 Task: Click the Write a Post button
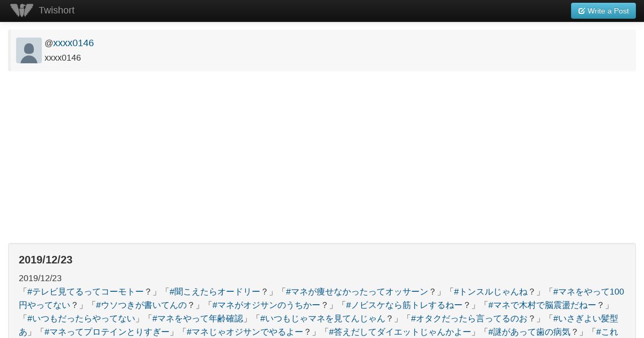(603, 11)
